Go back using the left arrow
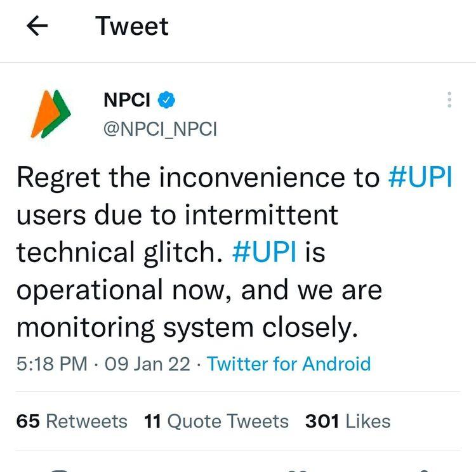 point(39,27)
